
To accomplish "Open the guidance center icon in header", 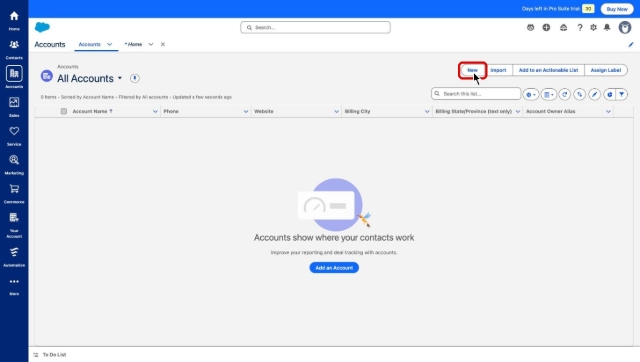I will coord(563,27).
